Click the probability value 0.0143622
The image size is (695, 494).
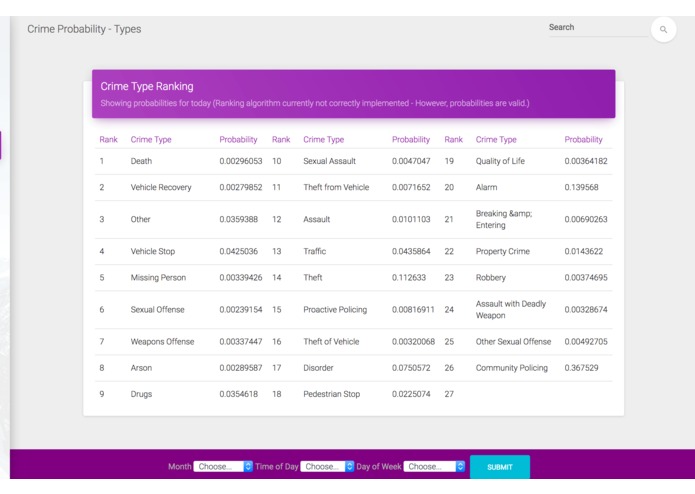click(x=583, y=251)
